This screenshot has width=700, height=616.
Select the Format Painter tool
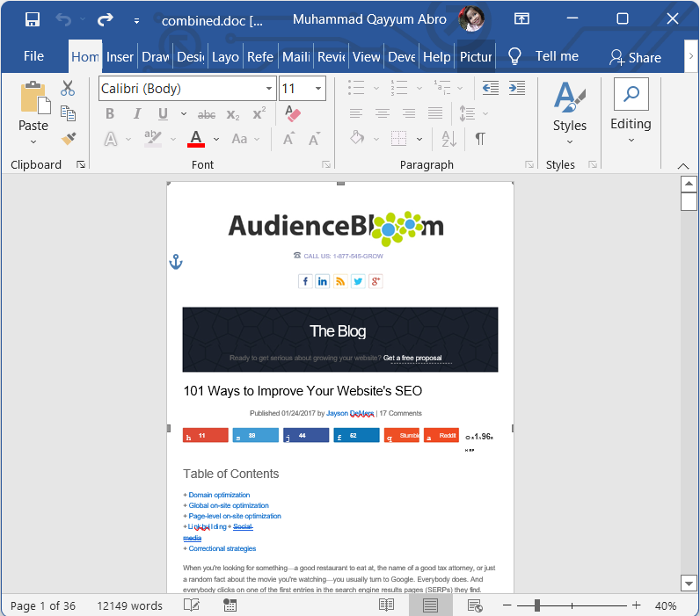[x=69, y=138]
